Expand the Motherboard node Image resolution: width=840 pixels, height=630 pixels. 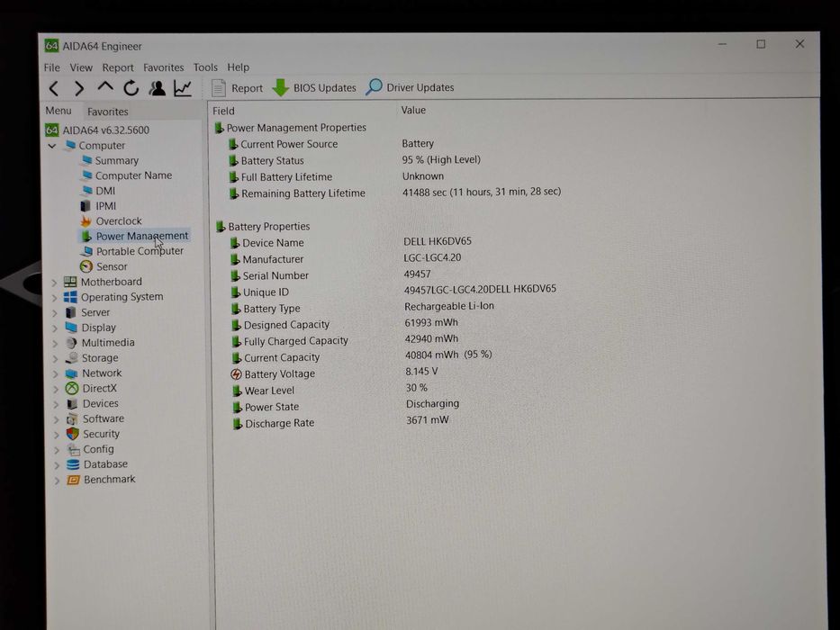(x=54, y=283)
